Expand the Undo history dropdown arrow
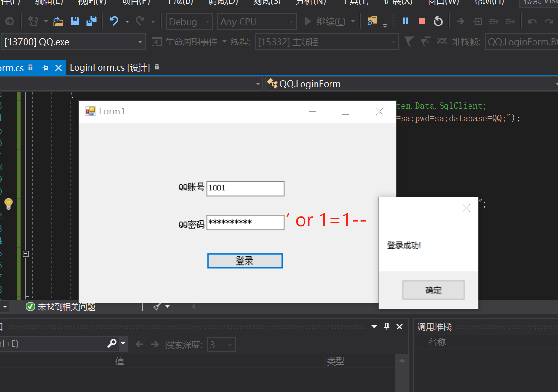Viewport: 558px width, 392px height. pyautogui.click(x=127, y=22)
